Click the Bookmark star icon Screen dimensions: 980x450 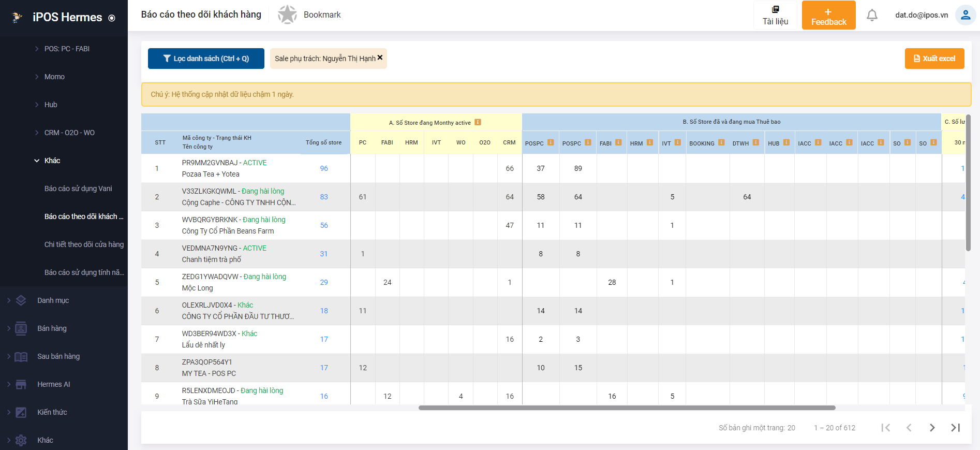(287, 14)
